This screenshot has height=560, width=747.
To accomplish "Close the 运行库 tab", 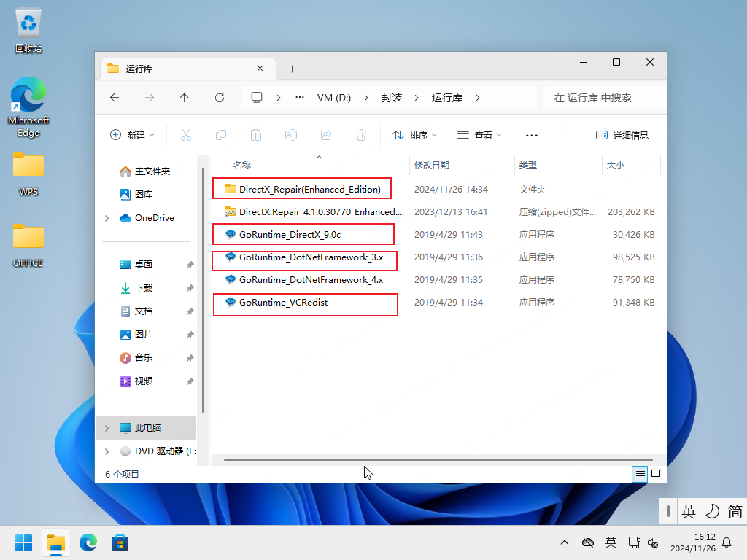I will (x=260, y=69).
